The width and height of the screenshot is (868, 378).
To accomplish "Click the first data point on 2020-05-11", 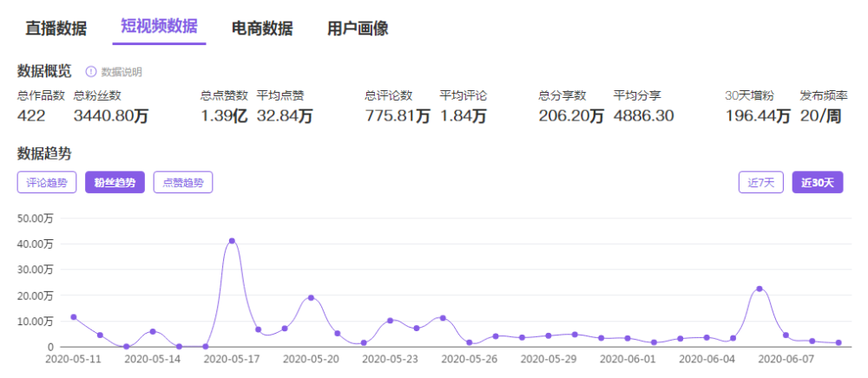I will tap(74, 317).
